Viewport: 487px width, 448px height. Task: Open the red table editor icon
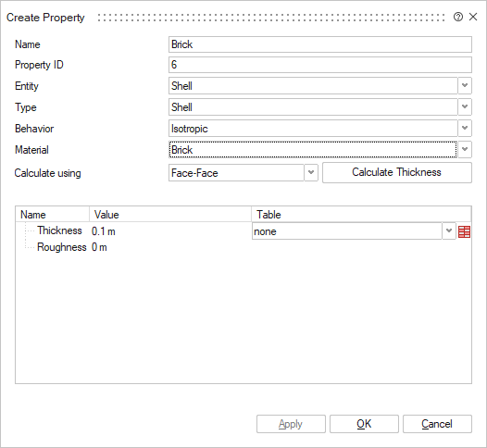point(464,231)
